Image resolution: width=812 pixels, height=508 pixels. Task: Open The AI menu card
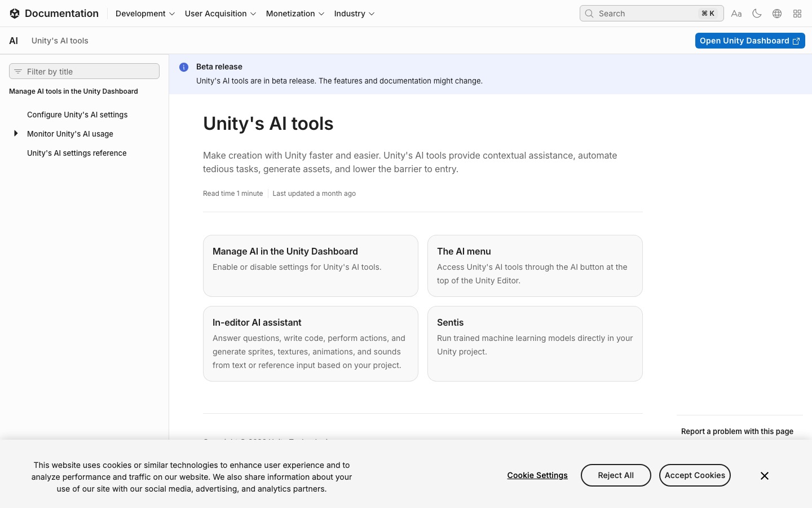point(535,266)
